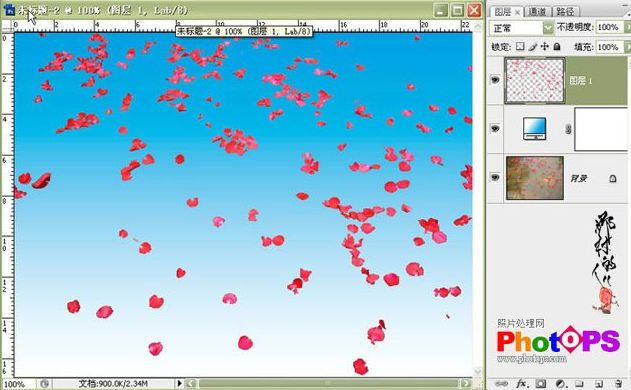This screenshot has width=631, height=390.
Task: Select the 图层 1 layer thumbnail
Action: click(535, 80)
